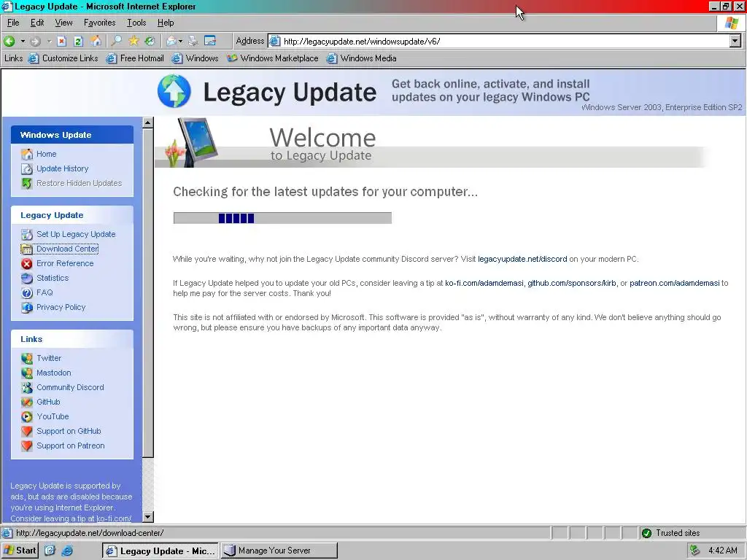The width and height of the screenshot is (747, 560).
Task: Open the Tools menu
Action: point(136,23)
